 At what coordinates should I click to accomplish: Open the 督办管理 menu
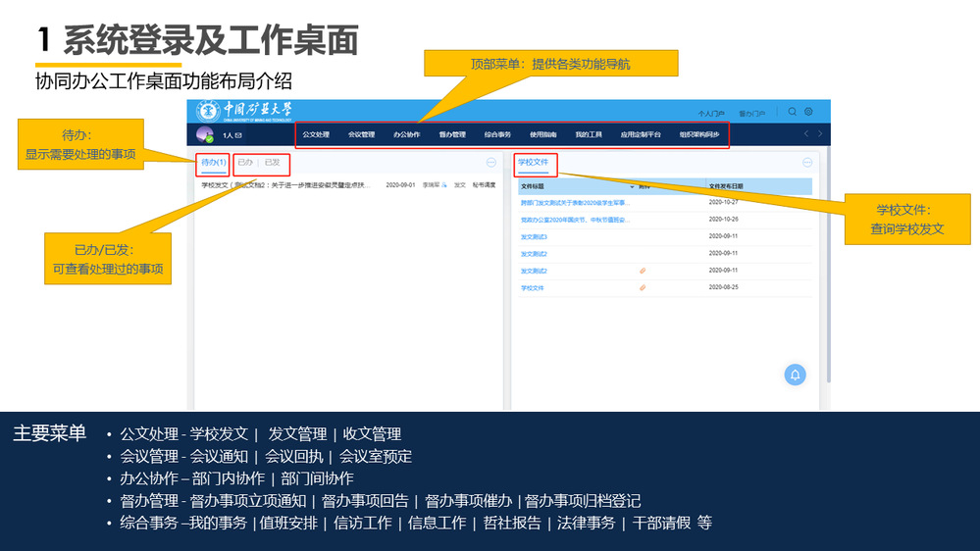(452, 134)
